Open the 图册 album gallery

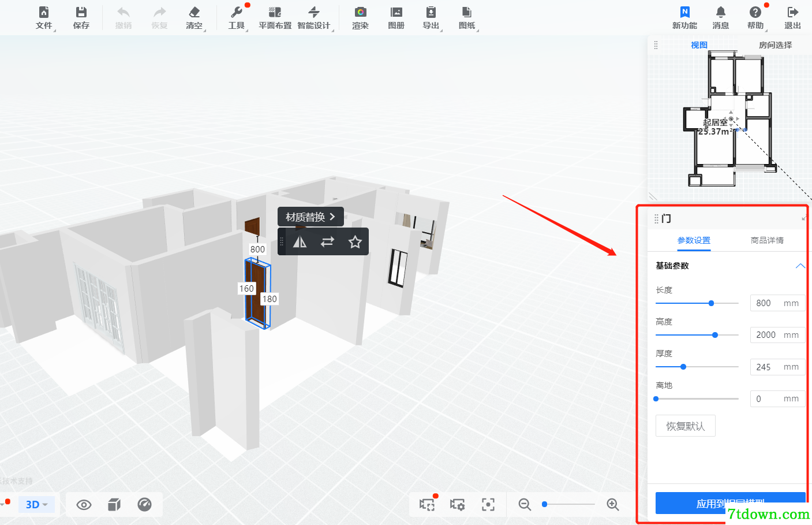pyautogui.click(x=396, y=18)
